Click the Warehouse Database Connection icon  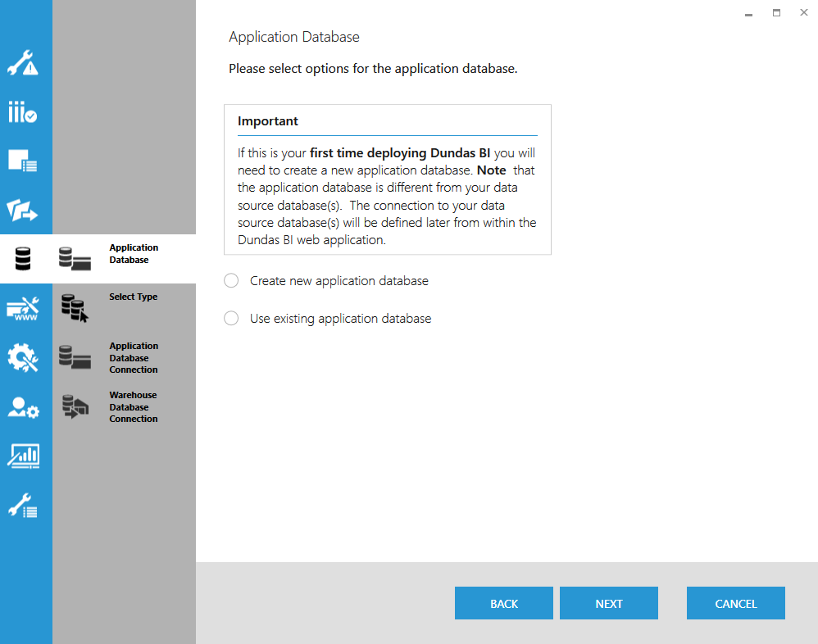[75, 406]
